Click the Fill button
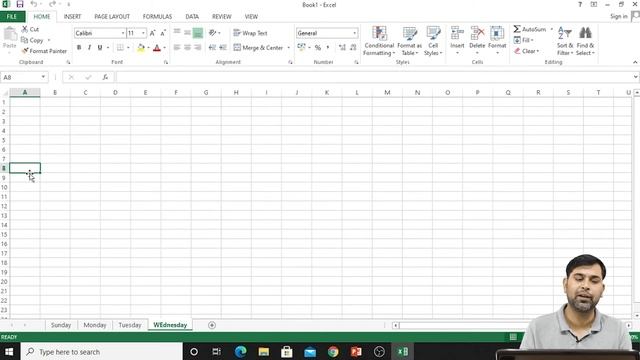Image resolution: width=640 pixels, height=360 pixels. click(523, 40)
